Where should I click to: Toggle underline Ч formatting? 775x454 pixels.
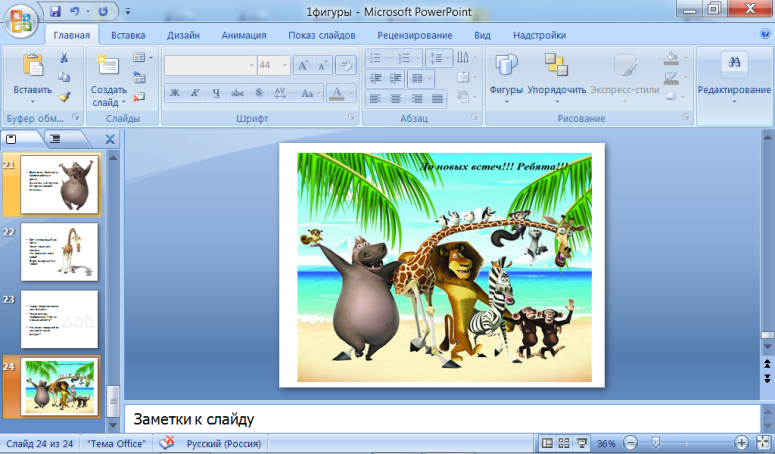(x=216, y=92)
